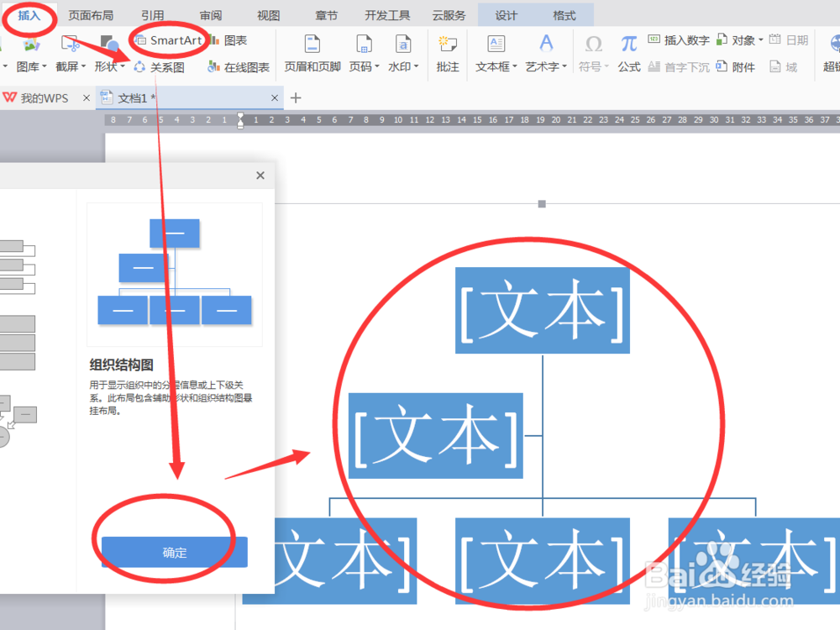Open 在线图表 online charts
This screenshot has width=840, height=630.
point(239,67)
